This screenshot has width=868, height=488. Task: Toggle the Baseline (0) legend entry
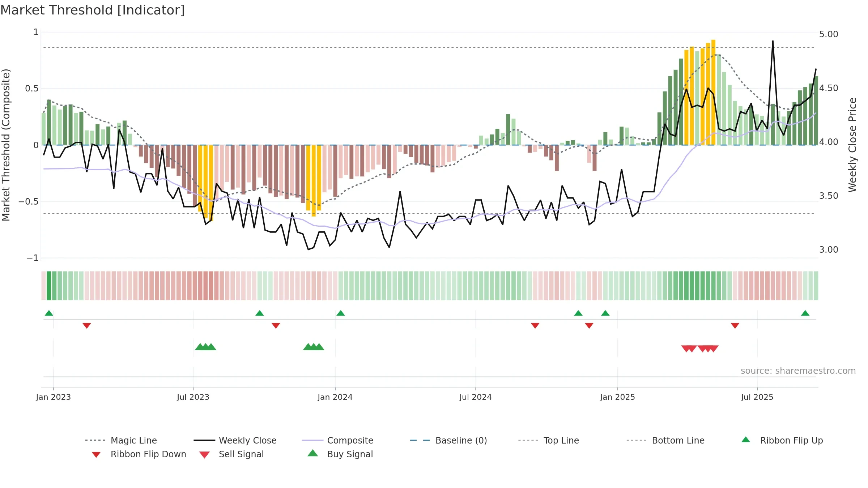click(x=448, y=440)
